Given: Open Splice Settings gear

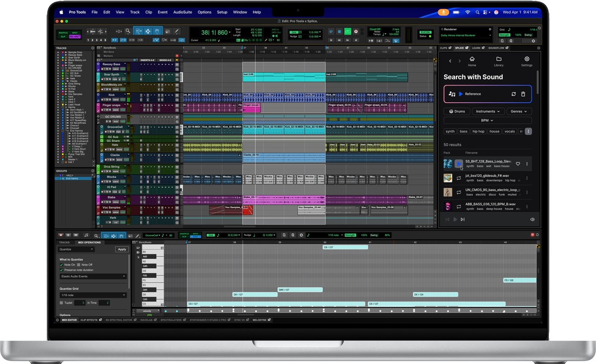Looking at the screenshot, I should click(x=527, y=62).
